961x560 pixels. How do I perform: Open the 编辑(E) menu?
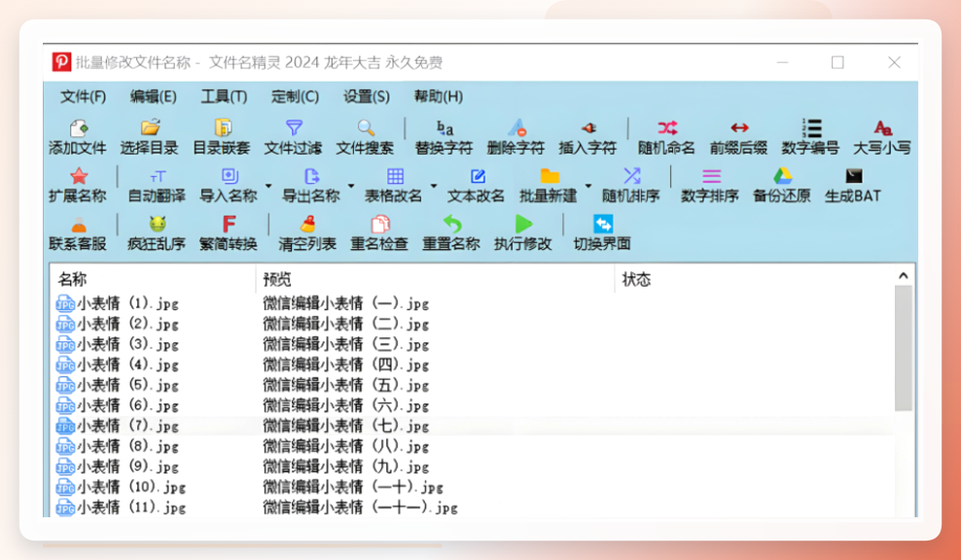point(154,97)
